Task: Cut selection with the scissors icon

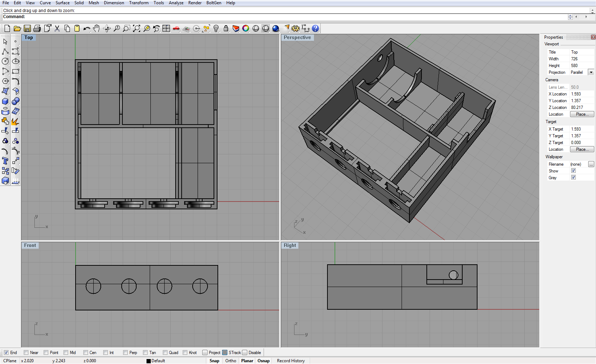Action: 57,29
